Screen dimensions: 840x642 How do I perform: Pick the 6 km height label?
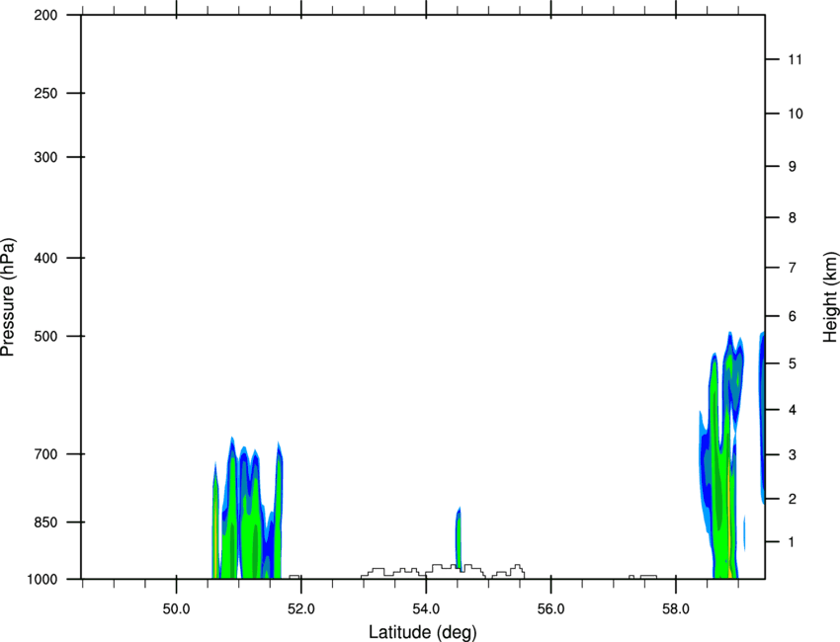pyautogui.click(x=793, y=316)
